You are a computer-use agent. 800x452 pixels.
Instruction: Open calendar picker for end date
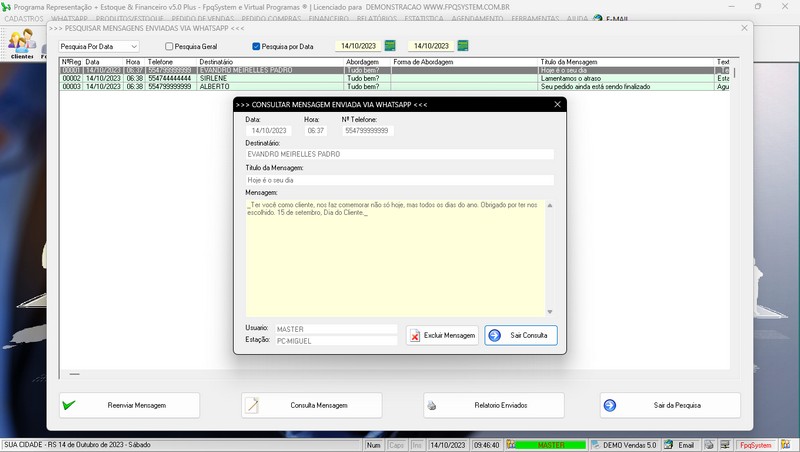(462, 46)
